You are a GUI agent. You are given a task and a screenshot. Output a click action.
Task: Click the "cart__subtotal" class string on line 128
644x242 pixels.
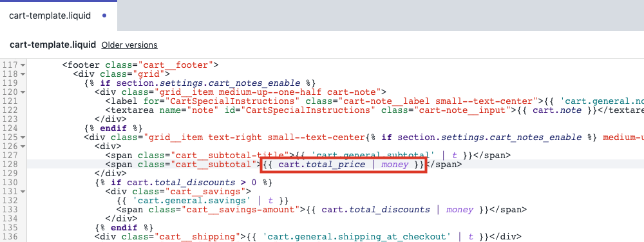coord(213,165)
